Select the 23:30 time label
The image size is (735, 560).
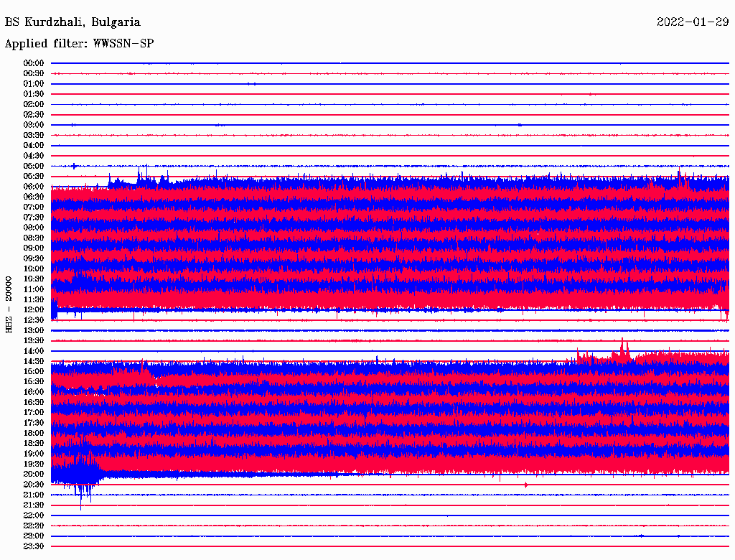click(x=34, y=546)
